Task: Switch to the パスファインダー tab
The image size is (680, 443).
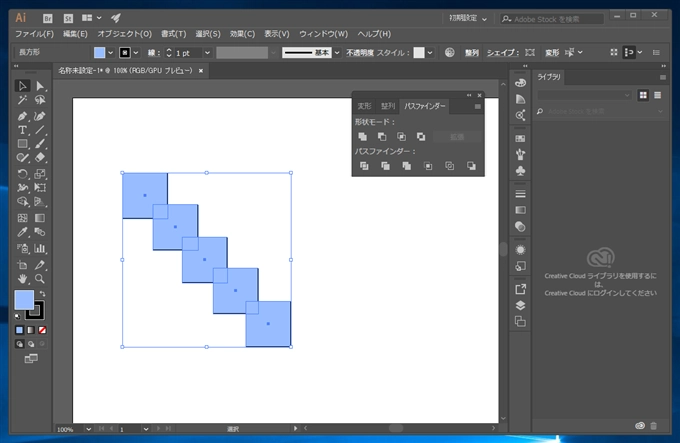Action: click(x=425, y=106)
